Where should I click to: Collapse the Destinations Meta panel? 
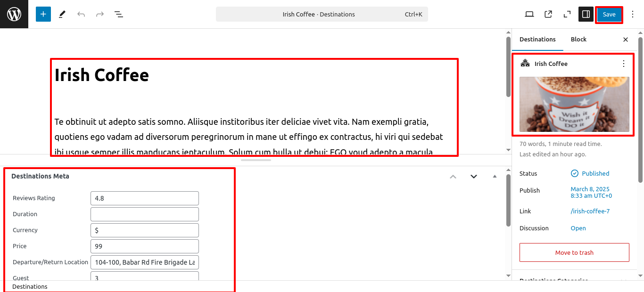click(495, 176)
